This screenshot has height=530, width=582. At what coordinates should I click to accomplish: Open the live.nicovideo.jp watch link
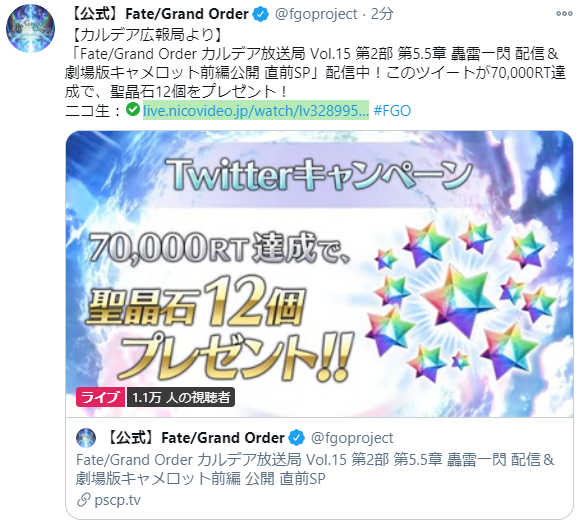256,110
